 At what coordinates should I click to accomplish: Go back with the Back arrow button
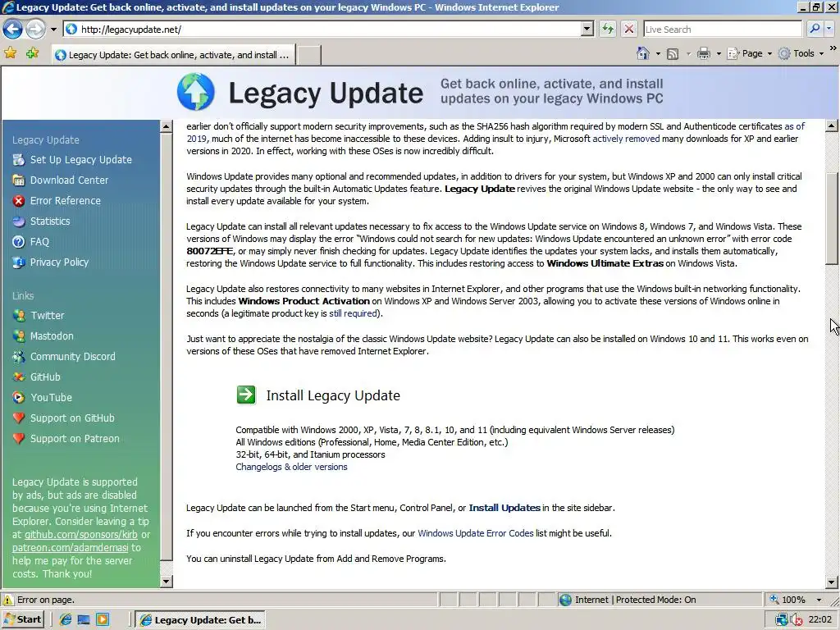(x=13, y=29)
